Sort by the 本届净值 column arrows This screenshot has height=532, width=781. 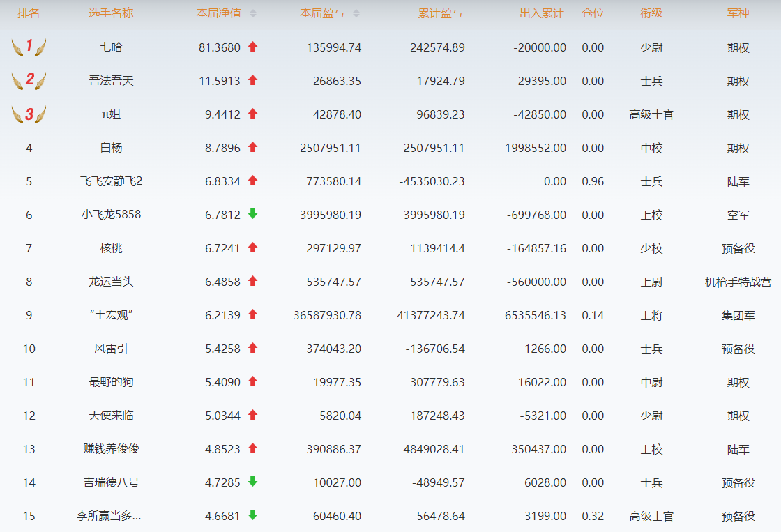click(253, 13)
